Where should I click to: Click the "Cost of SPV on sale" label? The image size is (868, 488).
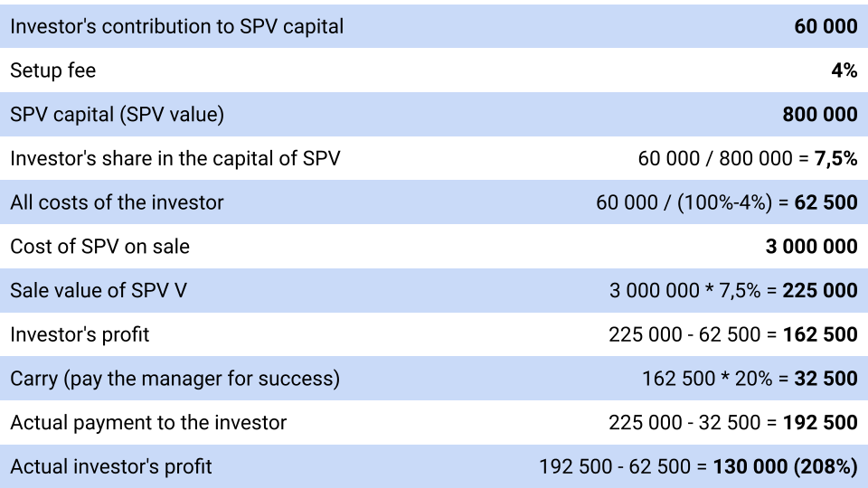tap(99, 247)
